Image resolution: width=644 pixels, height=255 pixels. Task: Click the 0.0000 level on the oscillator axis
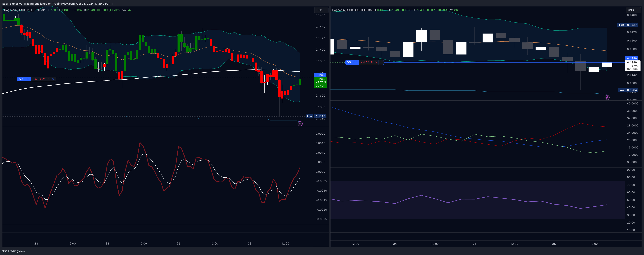pyautogui.click(x=320, y=172)
